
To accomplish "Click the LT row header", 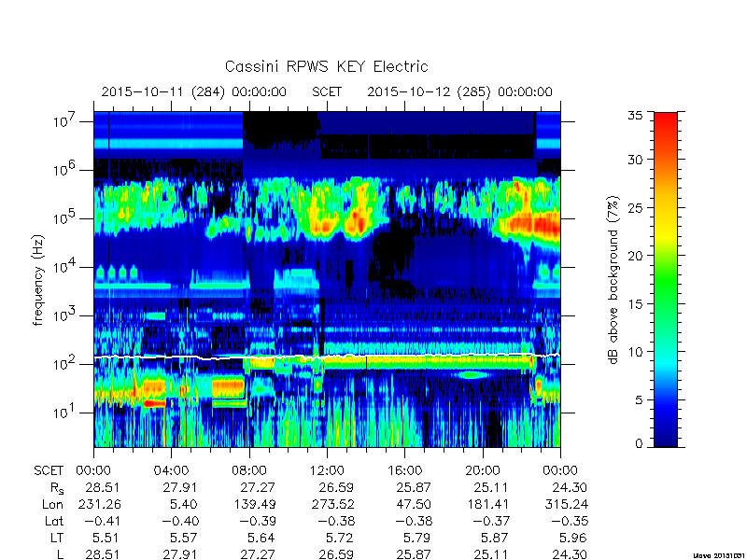I will 57,539.
